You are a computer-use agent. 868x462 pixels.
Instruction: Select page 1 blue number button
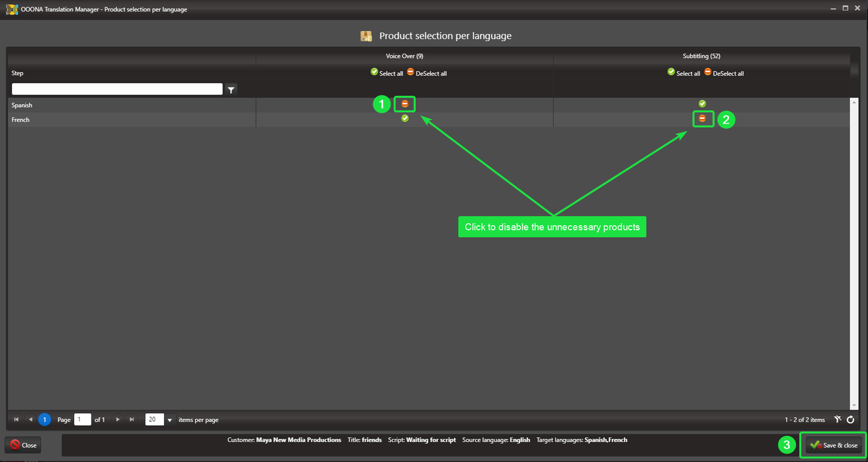45,420
